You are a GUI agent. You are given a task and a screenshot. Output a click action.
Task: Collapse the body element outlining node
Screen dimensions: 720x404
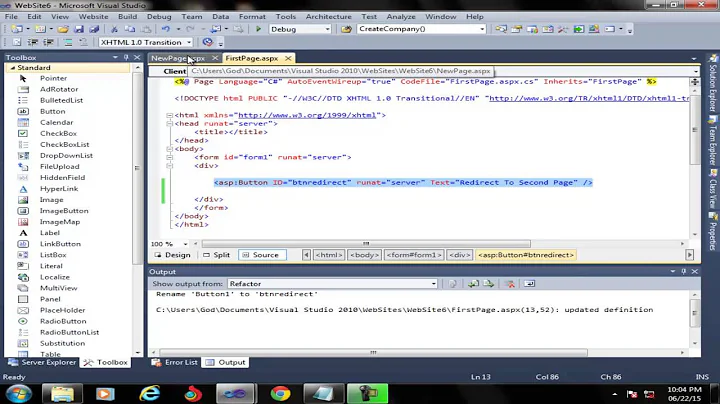pos(169,149)
